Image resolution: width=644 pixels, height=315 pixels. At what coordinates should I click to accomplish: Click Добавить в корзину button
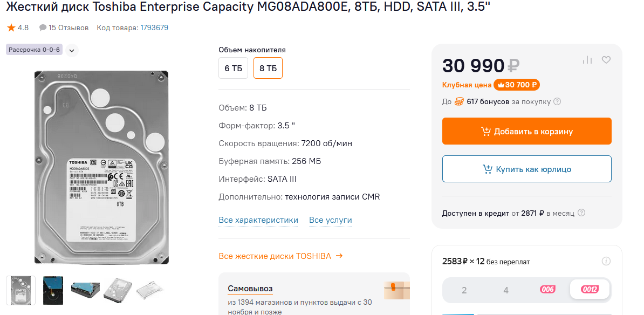tap(526, 131)
